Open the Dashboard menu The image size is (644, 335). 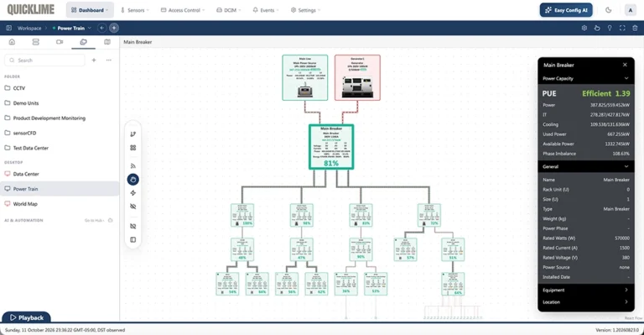click(x=90, y=10)
